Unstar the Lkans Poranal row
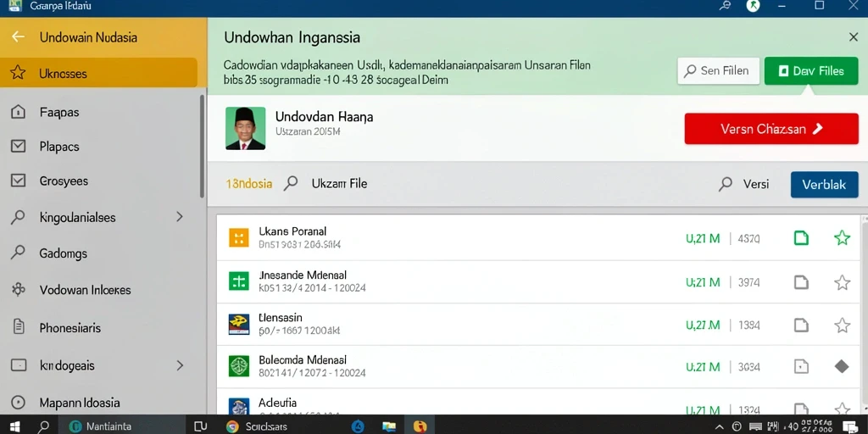The width and height of the screenshot is (868, 434). 842,238
